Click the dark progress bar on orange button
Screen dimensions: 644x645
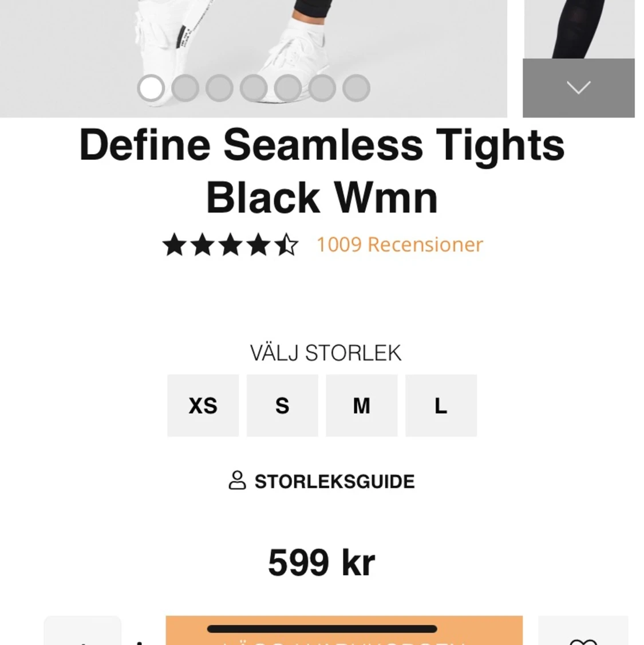[322, 628]
